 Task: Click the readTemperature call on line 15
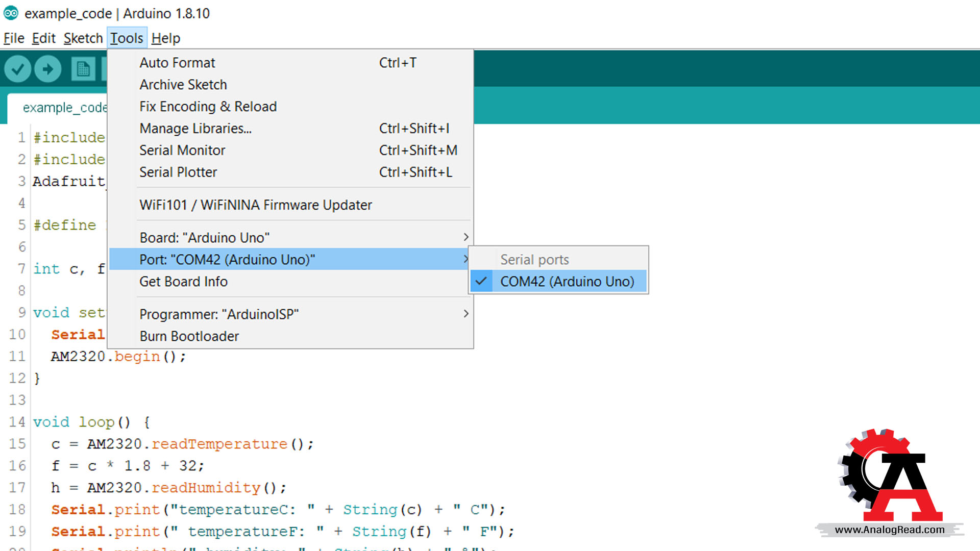(x=219, y=444)
